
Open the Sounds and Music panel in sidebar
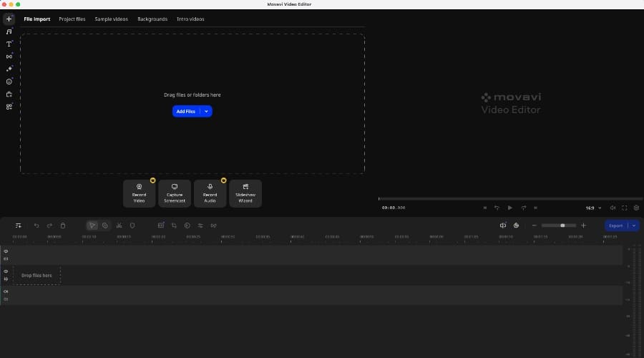coord(9,32)
